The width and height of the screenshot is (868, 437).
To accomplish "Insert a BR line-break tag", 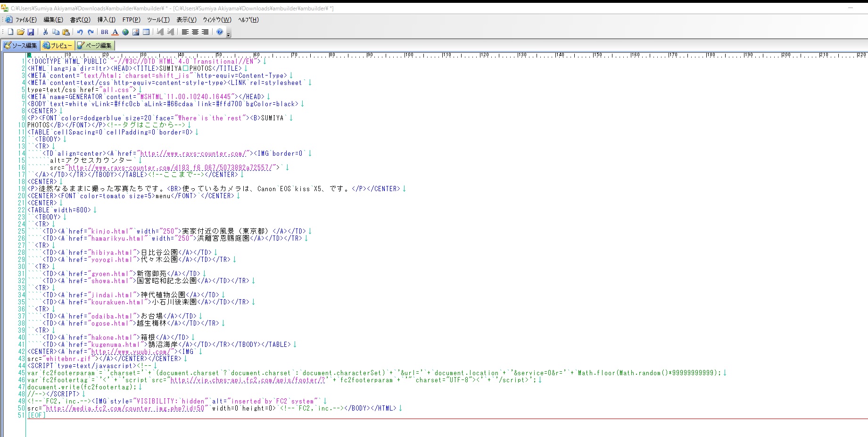I will (x=105, y=32).
